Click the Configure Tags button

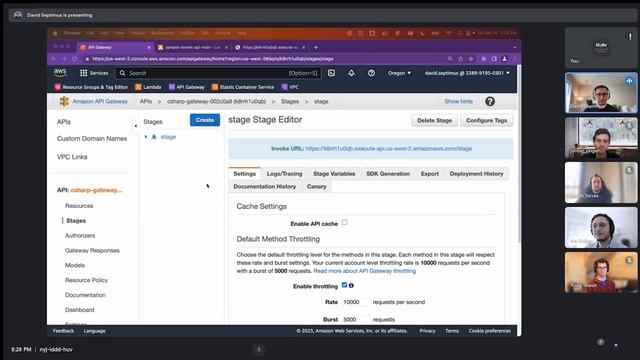[x=487, y=120]
